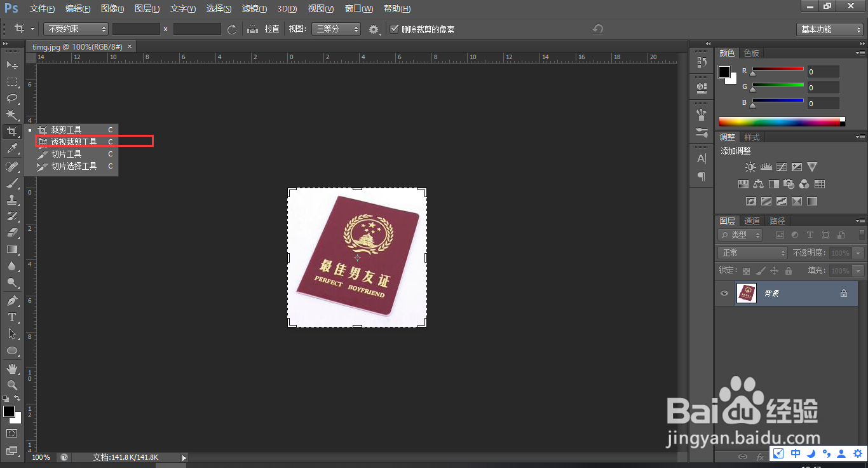This screenshot has height=468, width=868.
Task: Toggle Quick Mask mode
Action: click(11, 434)
